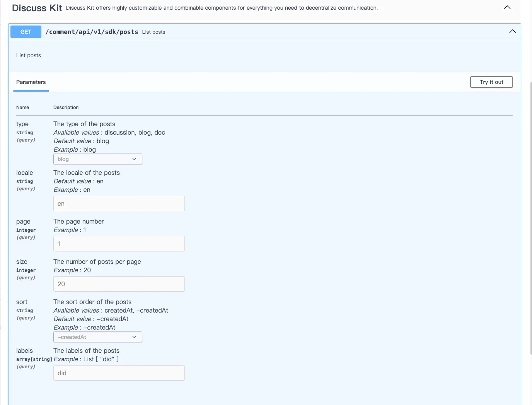
Task: Click the 'locale' parameter name
Action: coord(25,173)
